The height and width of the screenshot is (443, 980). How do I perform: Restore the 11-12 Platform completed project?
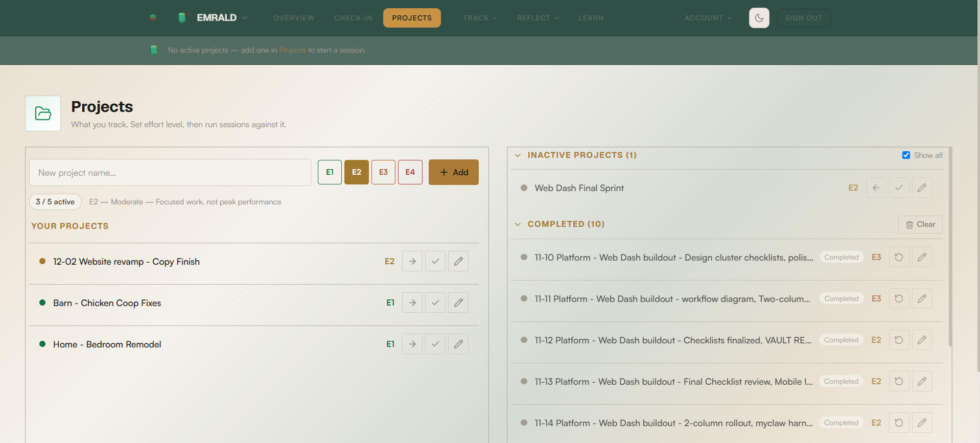pos(899,340)
